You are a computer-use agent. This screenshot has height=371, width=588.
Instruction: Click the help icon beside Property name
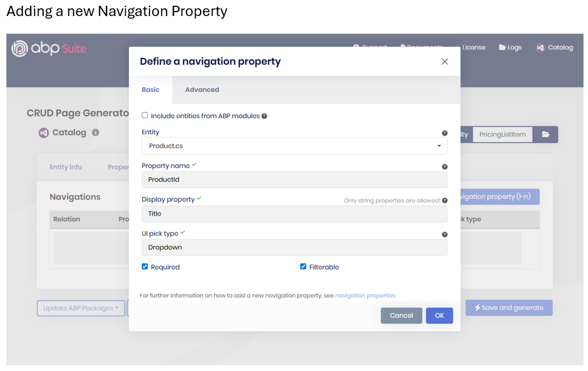444,167
